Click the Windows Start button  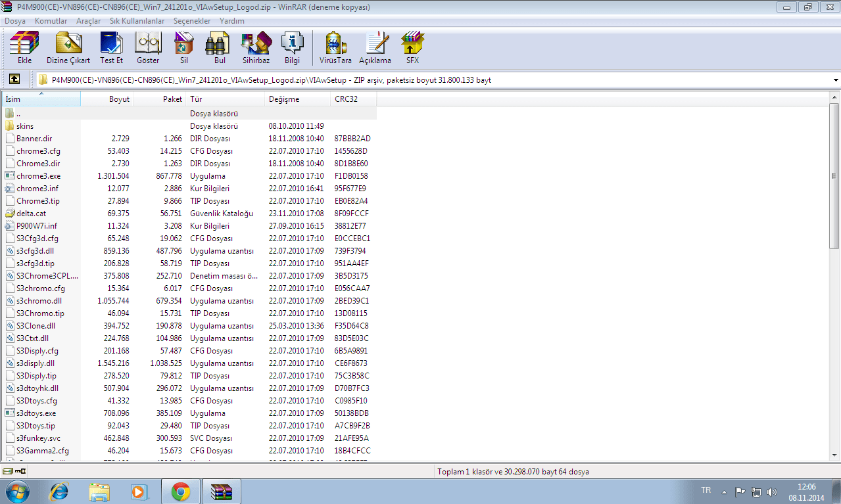tap(18, 491)
